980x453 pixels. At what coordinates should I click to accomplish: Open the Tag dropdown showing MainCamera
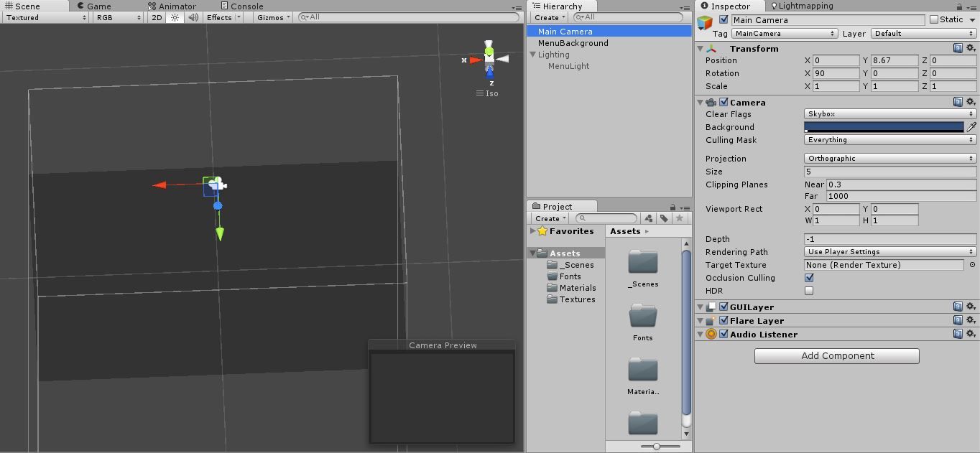(x=783, y=33)
